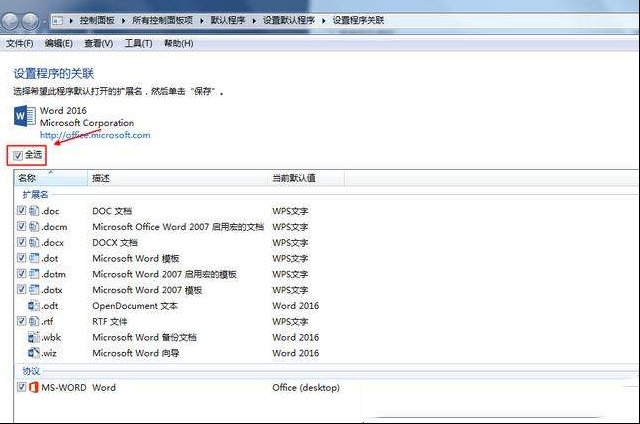Click the .dot template file icon
Screen dimensions: 640x424
[x=34, y=258]
